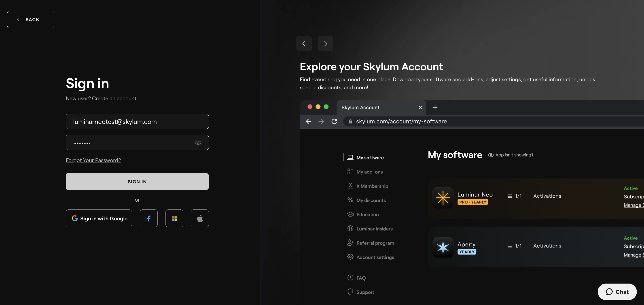This screenshot has width=644, height=305.
Task: Click the headset Support icon
Action: 350,292
